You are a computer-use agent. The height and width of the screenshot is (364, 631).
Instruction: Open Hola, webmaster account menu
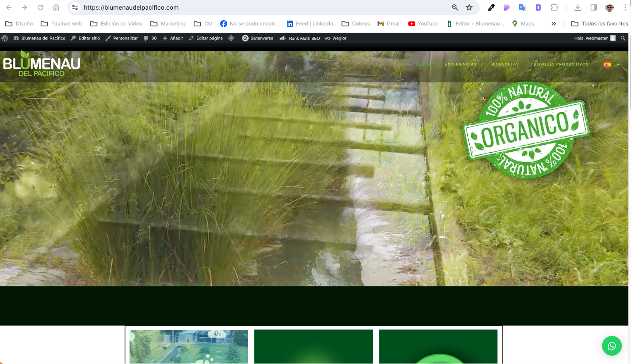pos(595,38)
